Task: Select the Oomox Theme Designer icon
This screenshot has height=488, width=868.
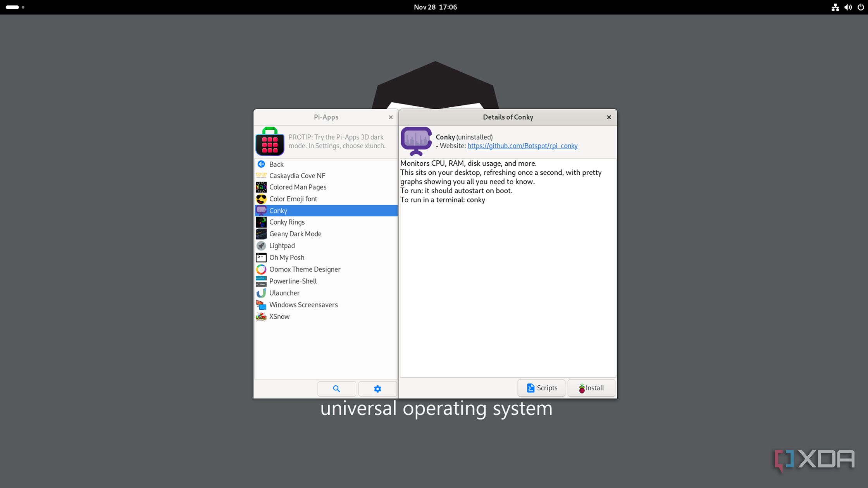Action: click(261, 269)
